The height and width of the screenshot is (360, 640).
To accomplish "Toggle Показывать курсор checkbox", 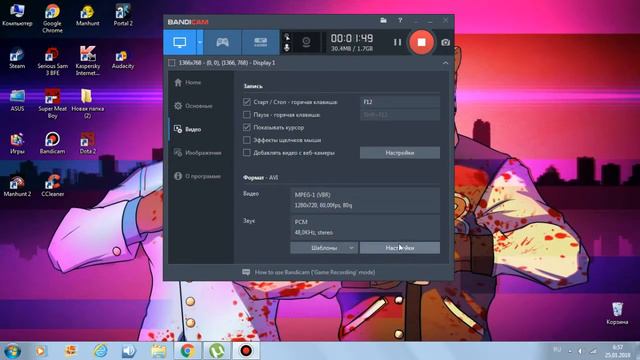I will tap(247, 127).
